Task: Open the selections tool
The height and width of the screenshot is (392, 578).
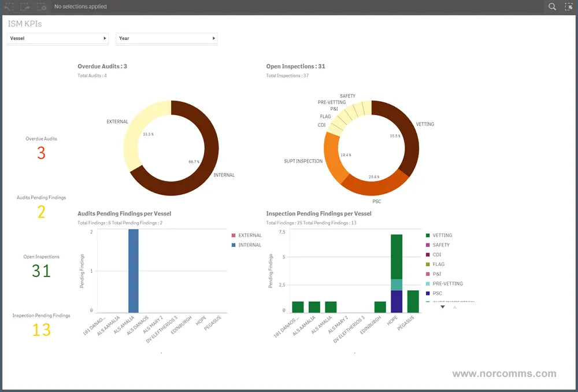Action: coord(569,6)
